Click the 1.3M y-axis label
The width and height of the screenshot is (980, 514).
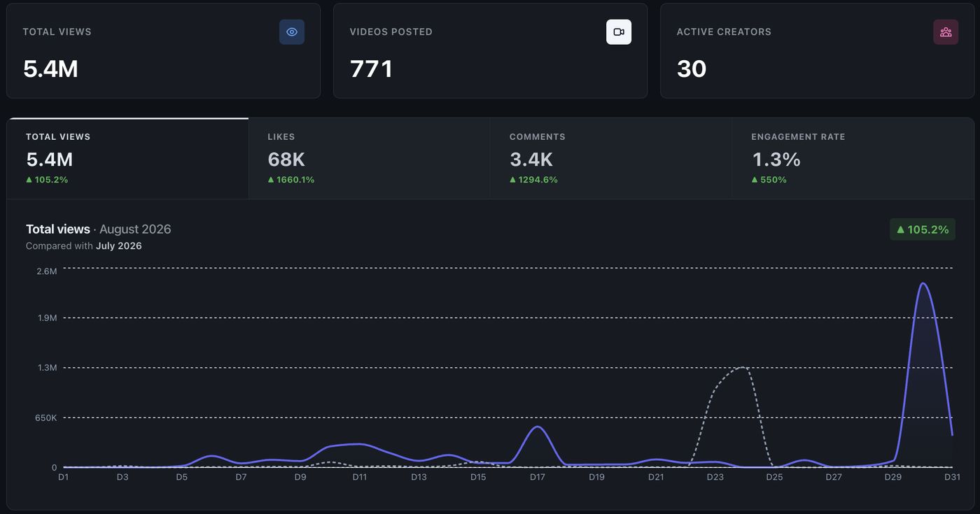click(x=47, y=368)
